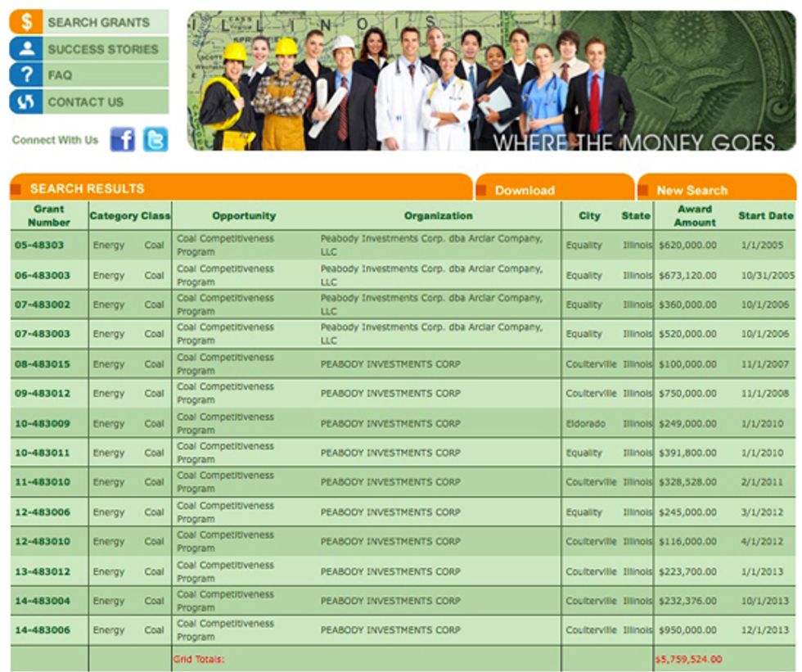
Task: Click the City column header
Action: [589, 216]
